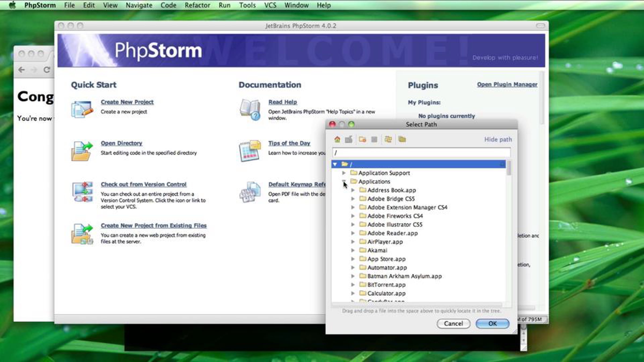
Task: Create a new folder via toolbar icon
Action: [363, 139]
